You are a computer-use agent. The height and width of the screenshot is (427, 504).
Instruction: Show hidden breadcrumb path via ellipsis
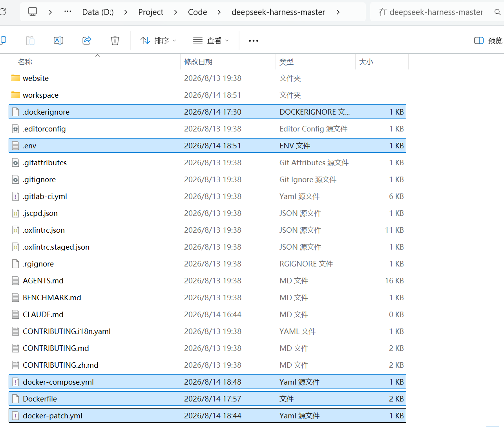[68, 12]
